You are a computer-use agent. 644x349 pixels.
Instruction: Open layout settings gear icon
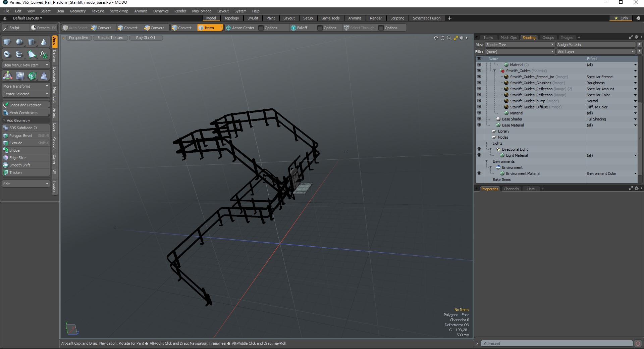pyautogui.click(x=638, y=18)
